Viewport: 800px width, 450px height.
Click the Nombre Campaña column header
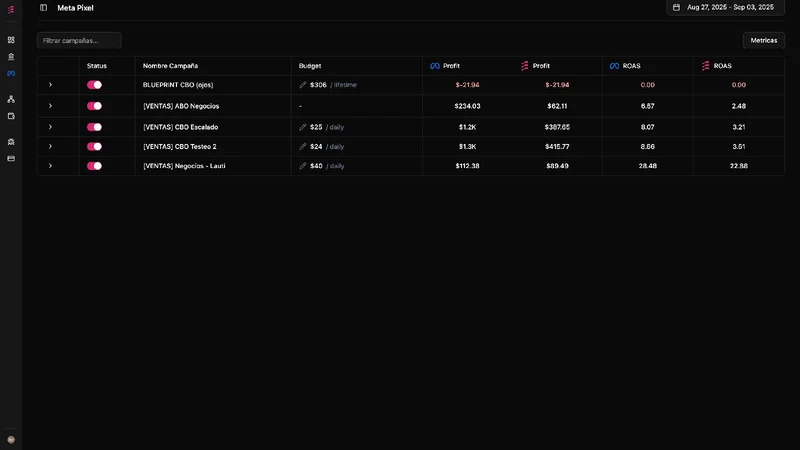pyautogui.click(x=170, y=66)
